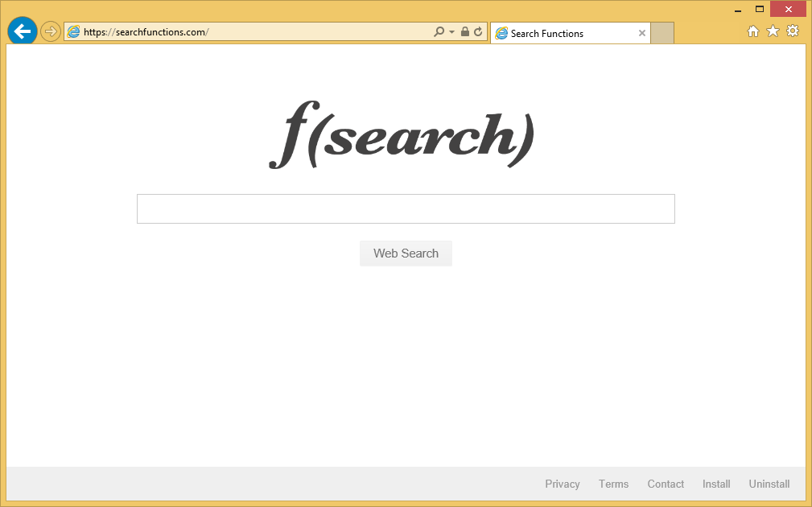Click the Uninstall link in footer
Viewport: 812px width, 507px height.
click(x=769, y=484)
